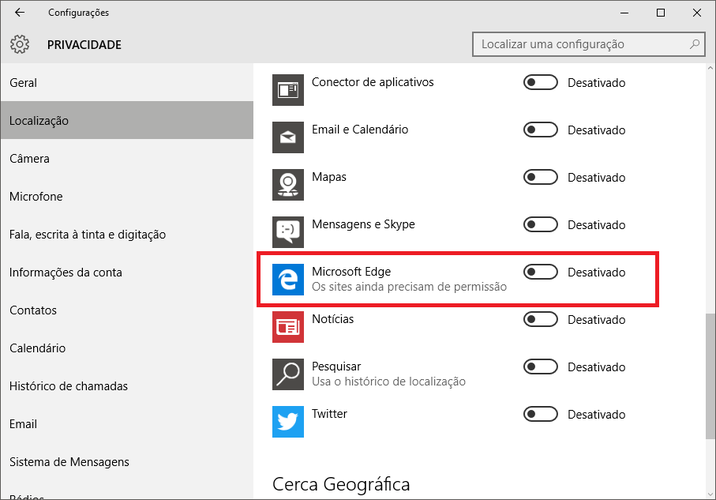Go to Microfone settings
716x500 pixels.
tap(127, 196)
